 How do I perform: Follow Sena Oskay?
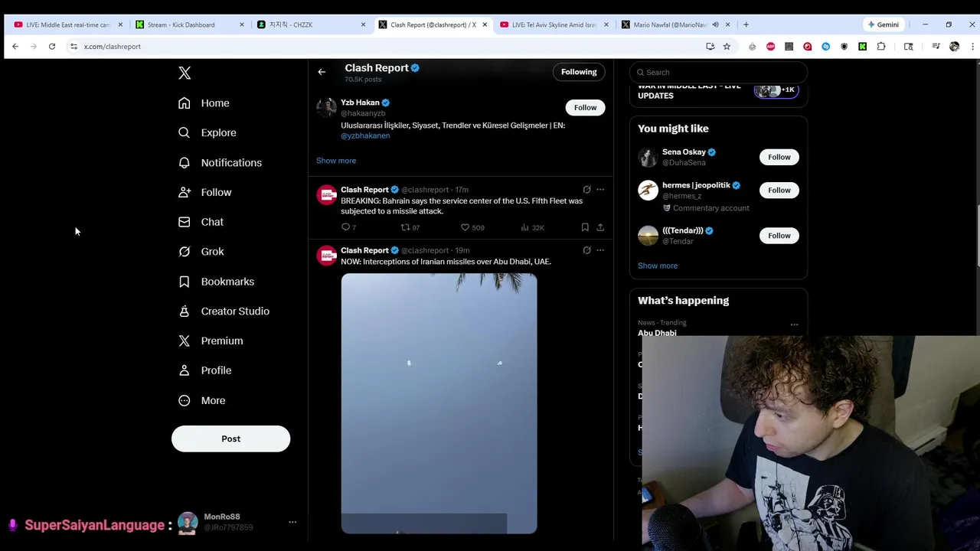[779, 157]
